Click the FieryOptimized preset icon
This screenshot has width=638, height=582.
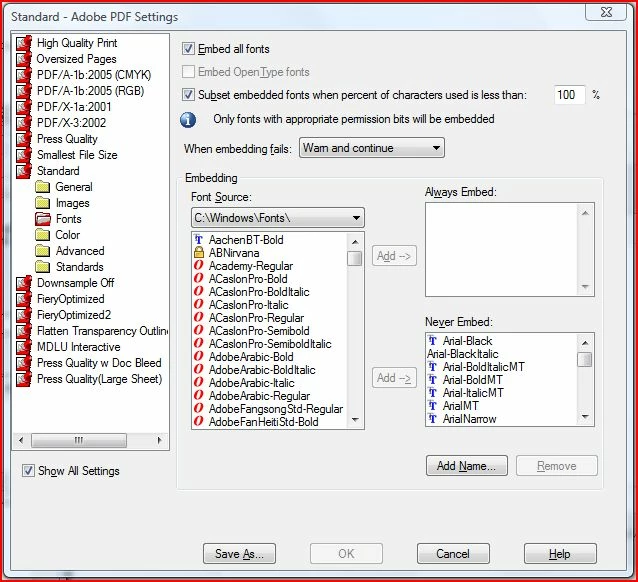24,299
